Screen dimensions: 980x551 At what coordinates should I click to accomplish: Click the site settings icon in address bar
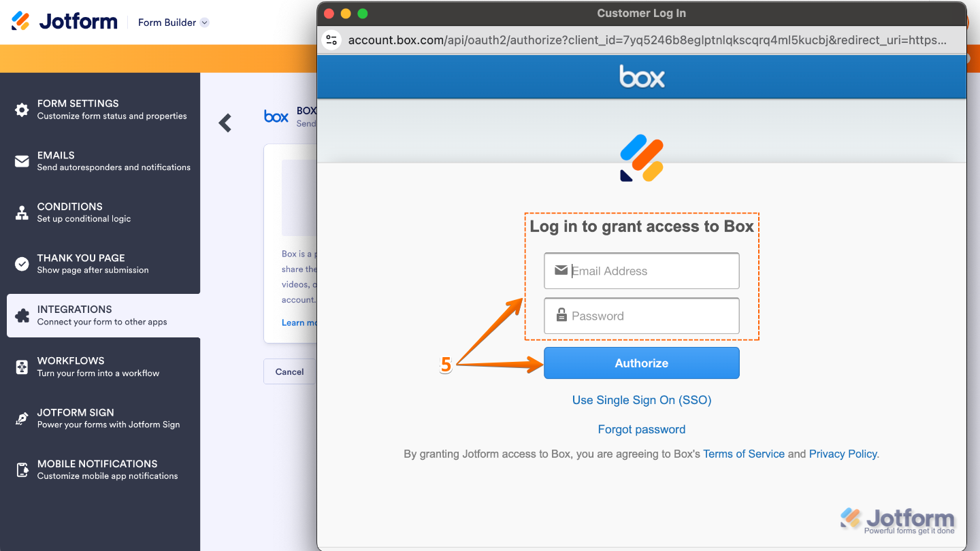tap(331, 39)
